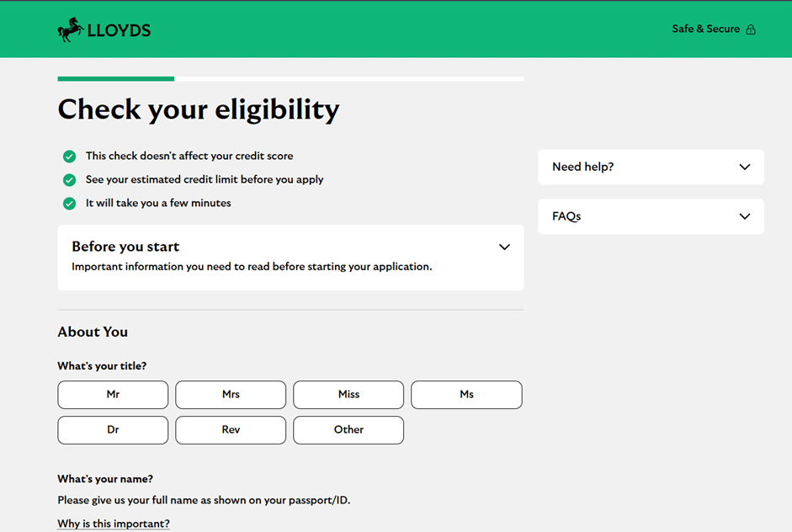Open the Why is this important? link

(x=114, y=524)
